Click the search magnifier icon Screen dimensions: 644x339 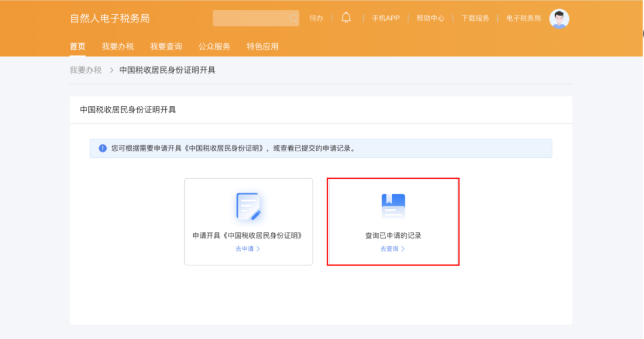click(x=293, y=18)
